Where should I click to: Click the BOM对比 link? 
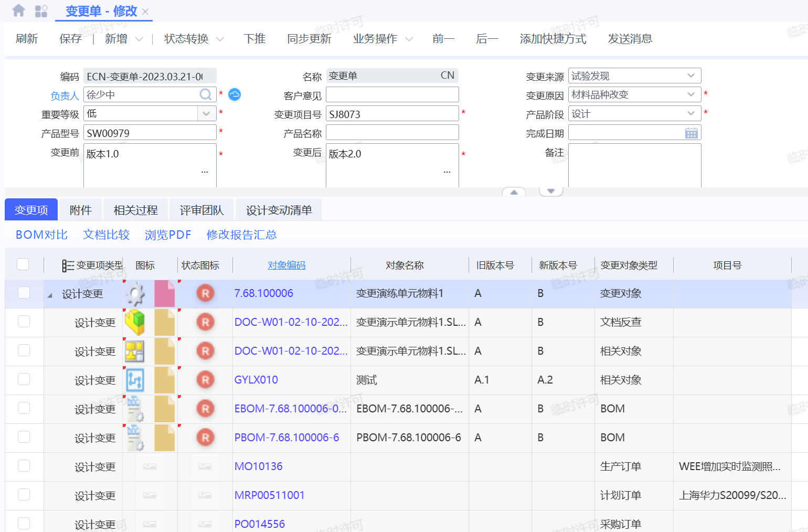[41, 235]
